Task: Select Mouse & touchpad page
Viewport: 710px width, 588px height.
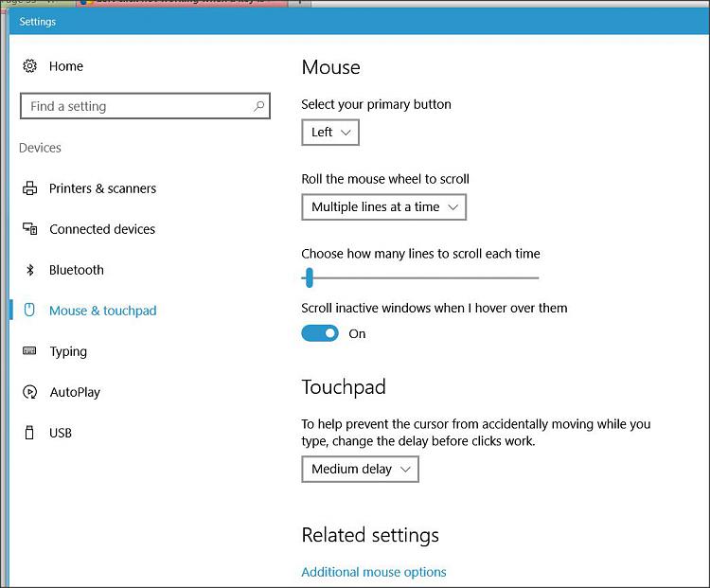Action: click(103, 311)
